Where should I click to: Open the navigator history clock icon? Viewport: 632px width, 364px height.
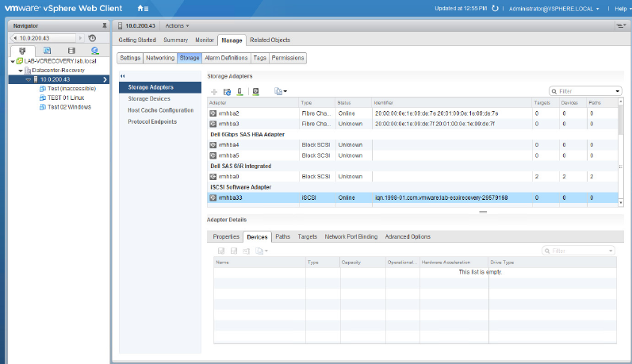[x=92, y=37]
